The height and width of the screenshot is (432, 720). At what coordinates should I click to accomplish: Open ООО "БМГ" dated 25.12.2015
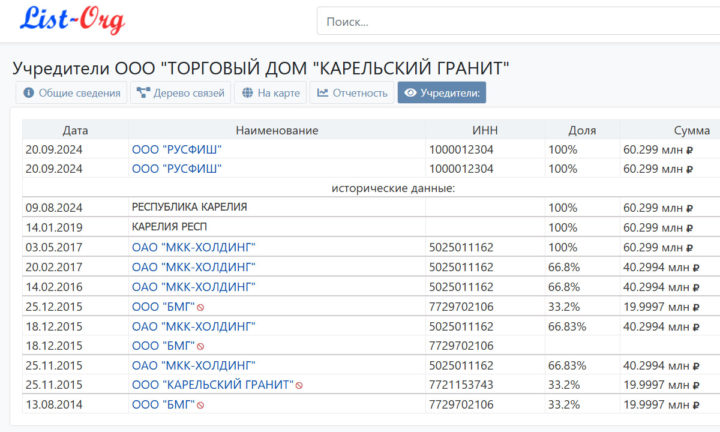coord(163,307)
